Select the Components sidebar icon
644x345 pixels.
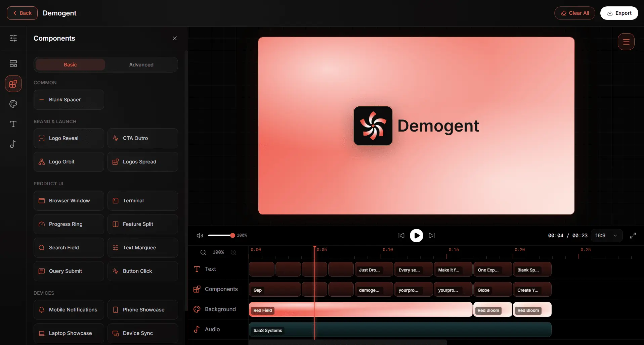coord(13,84)
